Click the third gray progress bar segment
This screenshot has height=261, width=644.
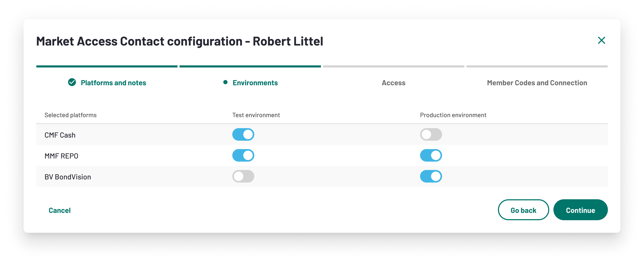(393, 66)
